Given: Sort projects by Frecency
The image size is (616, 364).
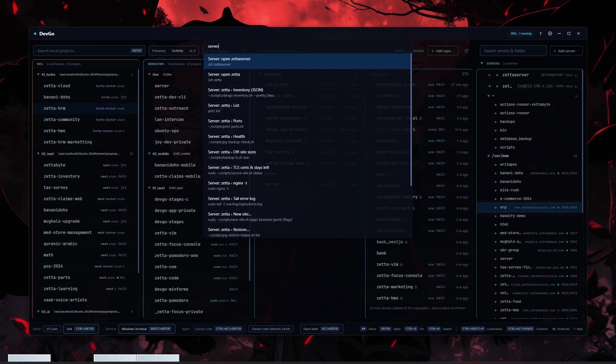Looking at the screenshot, I should (x=159, y=51).
